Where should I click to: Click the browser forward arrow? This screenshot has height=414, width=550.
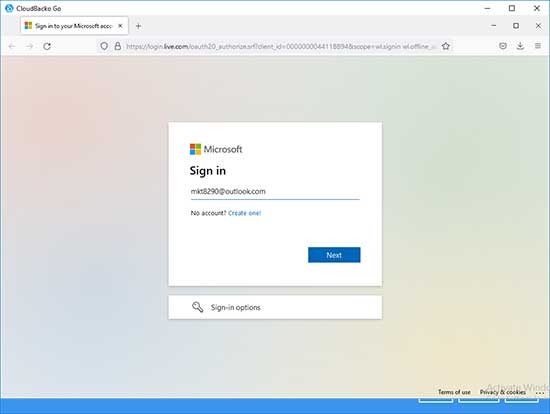point(29,46)
